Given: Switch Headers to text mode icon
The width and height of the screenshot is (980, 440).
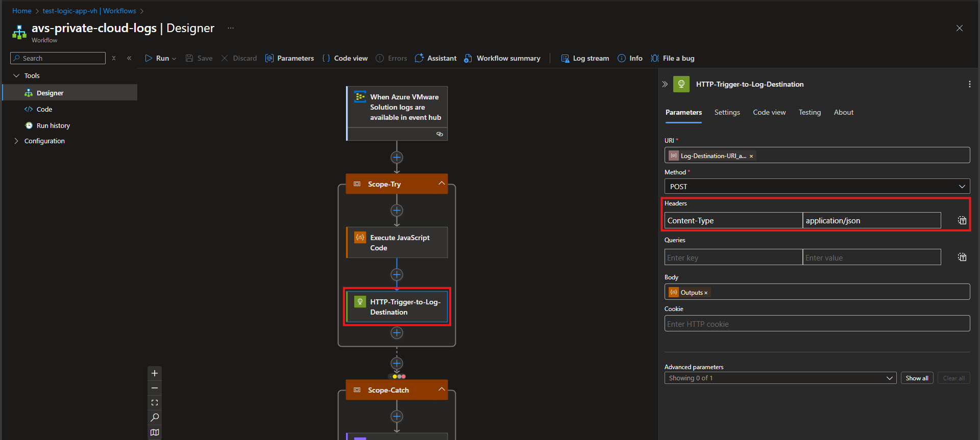Looking at the screenshot, I should click(962, 220).
